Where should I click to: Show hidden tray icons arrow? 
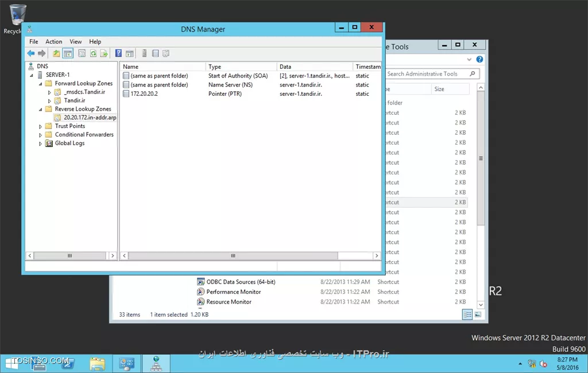point(520,364)
